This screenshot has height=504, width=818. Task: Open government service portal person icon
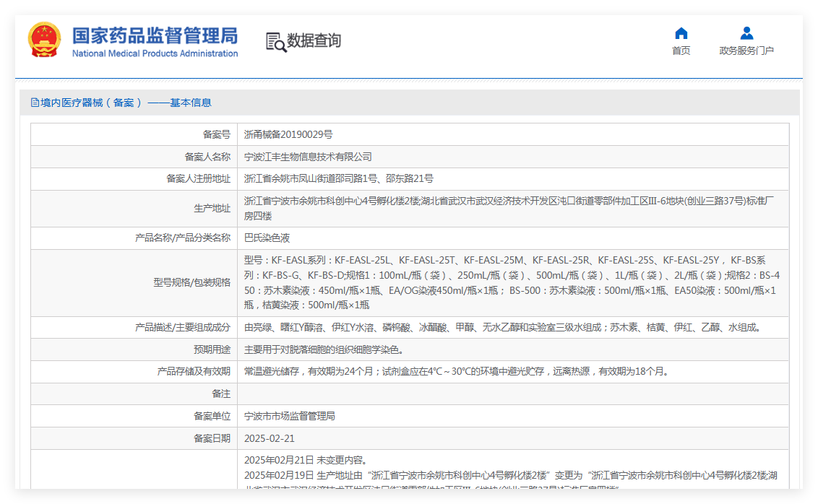click(746, 33)
